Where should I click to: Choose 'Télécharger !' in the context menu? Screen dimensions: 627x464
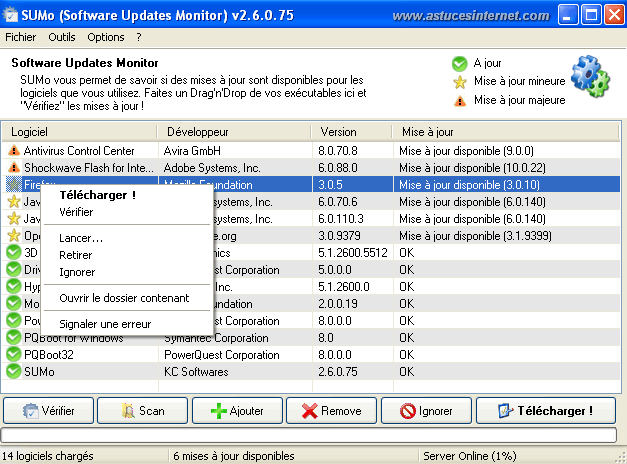tap(98, 195)
